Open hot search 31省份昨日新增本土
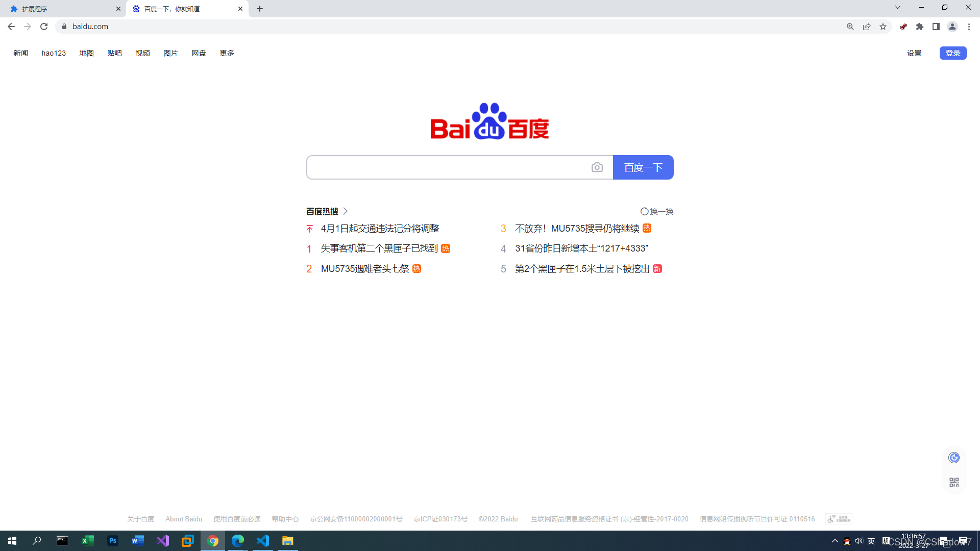980x551 pixels. tap(581, 248)
